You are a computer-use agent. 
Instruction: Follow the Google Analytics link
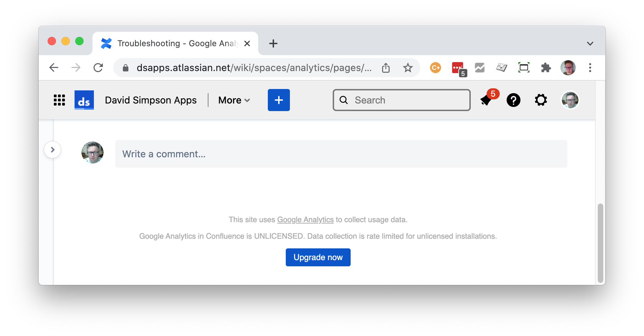pos(305,220)
